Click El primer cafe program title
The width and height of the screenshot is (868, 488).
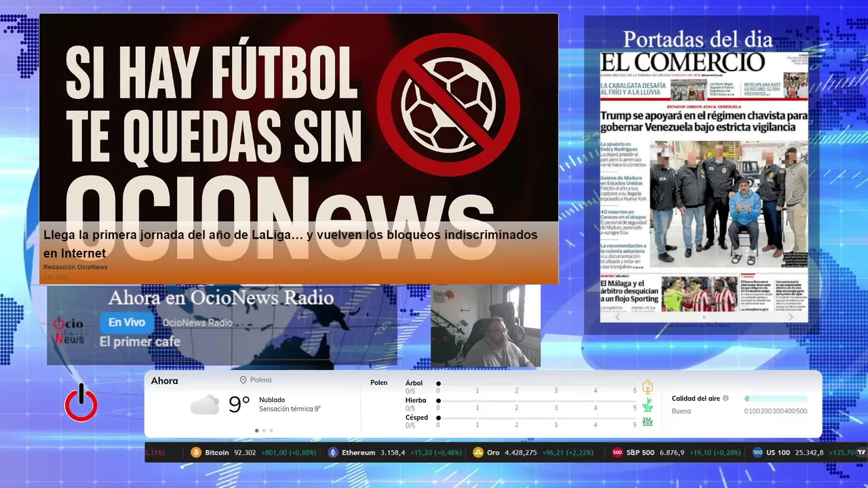[140, 342]
